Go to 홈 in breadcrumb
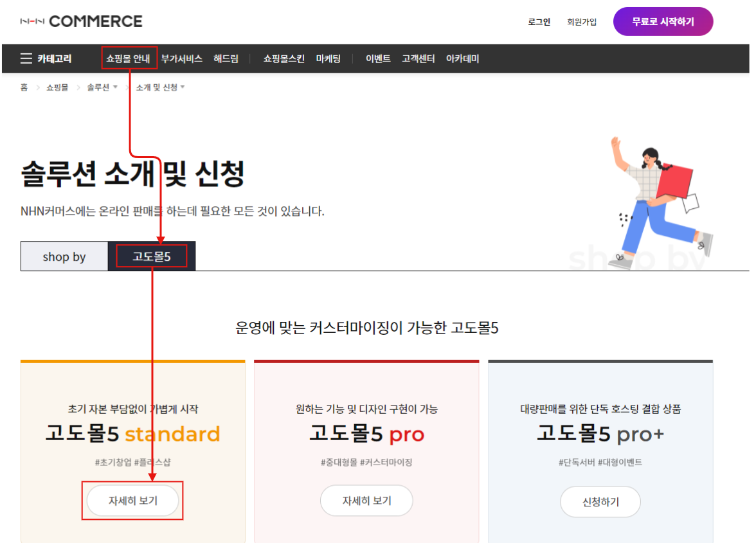 point(24,87)
